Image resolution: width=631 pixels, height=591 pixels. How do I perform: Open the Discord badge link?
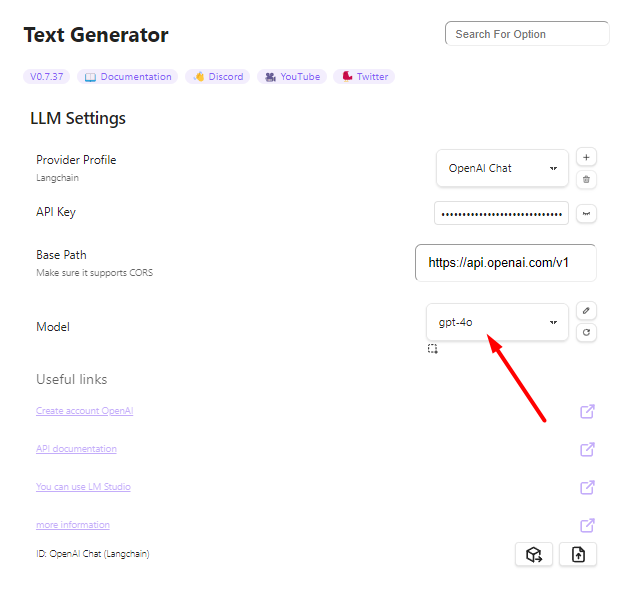click(218, 76)
